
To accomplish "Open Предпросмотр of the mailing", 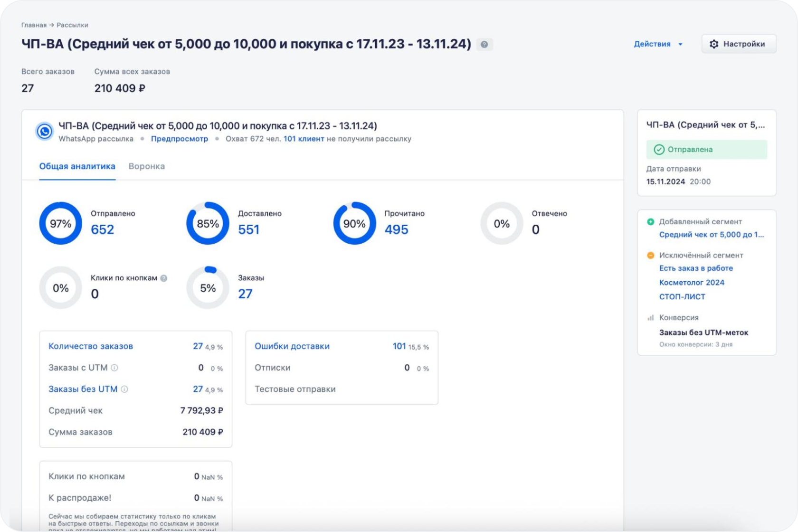I will [179, 139].
